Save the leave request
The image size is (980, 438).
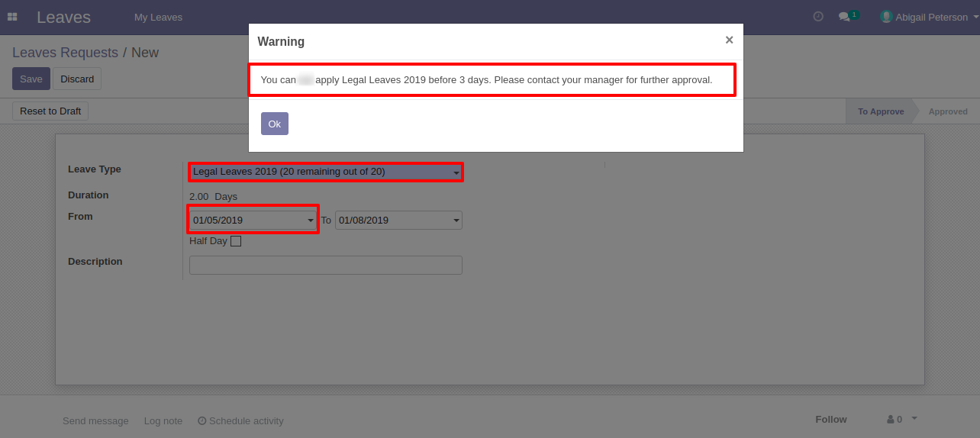point(31,79)
